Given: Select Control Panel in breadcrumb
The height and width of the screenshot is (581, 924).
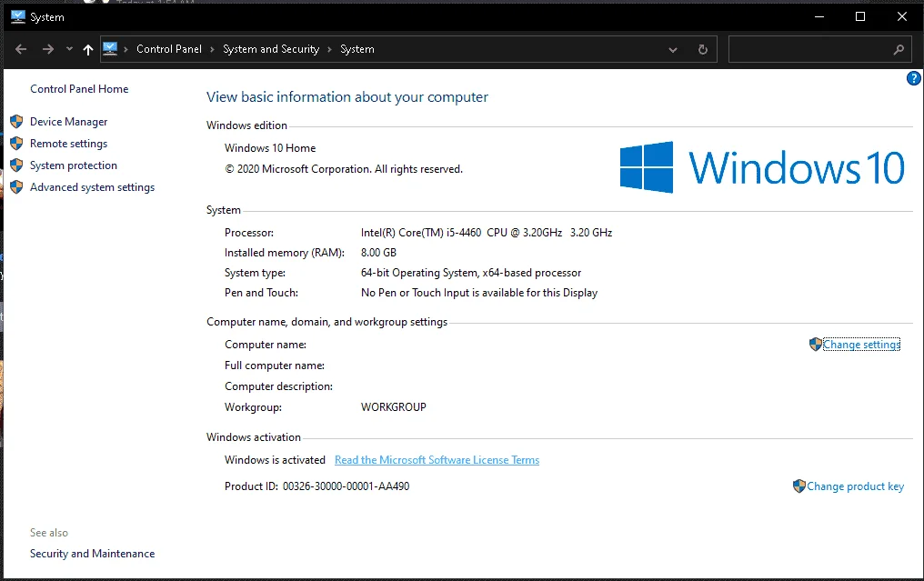Looking at the screenshot, I should 169,49.
